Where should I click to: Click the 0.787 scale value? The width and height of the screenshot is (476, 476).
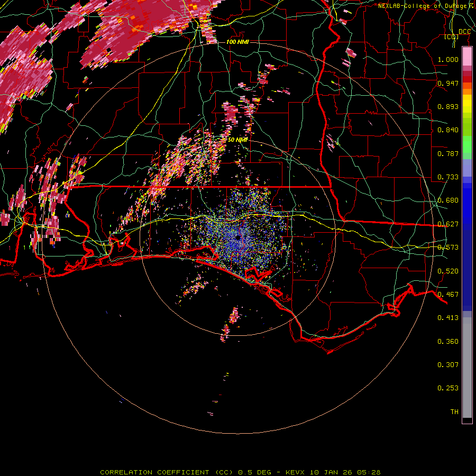tap(448, 153)
